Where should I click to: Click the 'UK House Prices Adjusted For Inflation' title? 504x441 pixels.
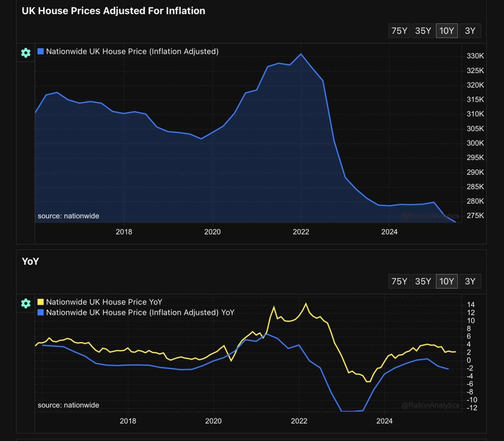(x=113, y=11)
